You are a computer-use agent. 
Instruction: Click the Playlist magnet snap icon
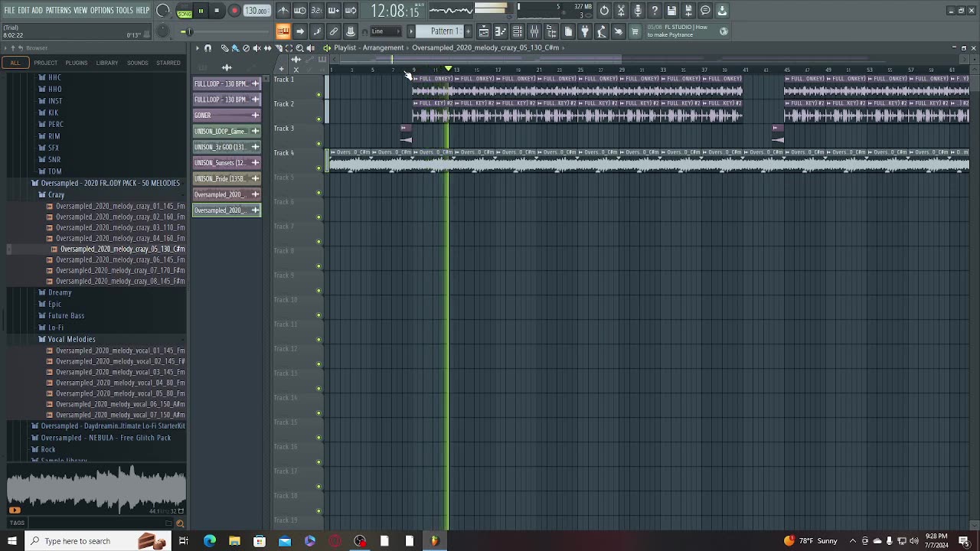click(x=207, y=48)
